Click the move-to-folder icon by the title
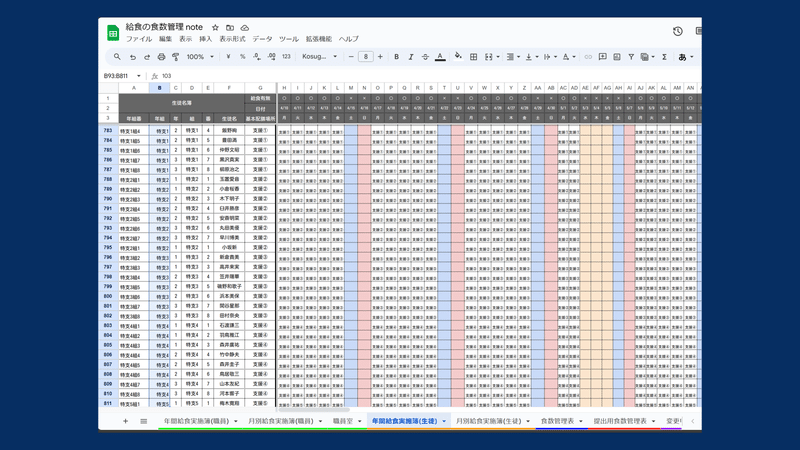The image size is (800, 450). pyautogui.click(x=230, y=28)
